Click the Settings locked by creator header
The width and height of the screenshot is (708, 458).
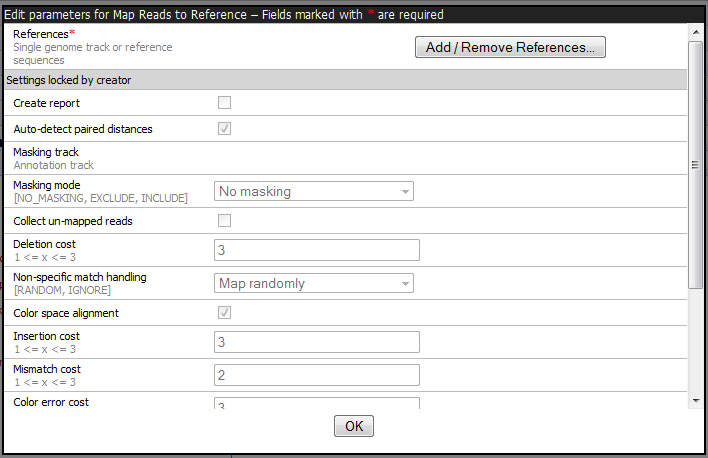(x=69, y=80)
